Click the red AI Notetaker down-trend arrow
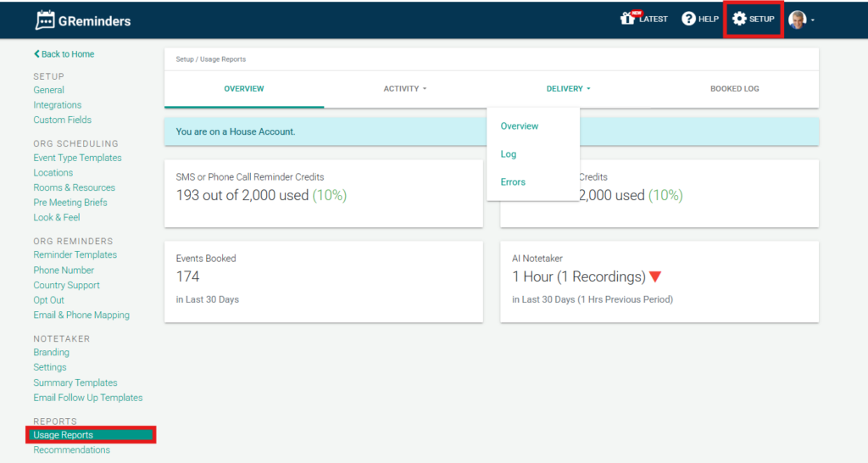The height and width of the screenshot is (463, 868). click(654, 277)
